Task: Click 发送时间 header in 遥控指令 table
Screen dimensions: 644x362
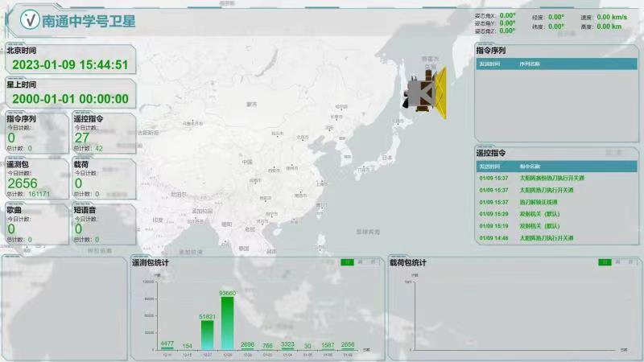Action: tap(489, 165)
